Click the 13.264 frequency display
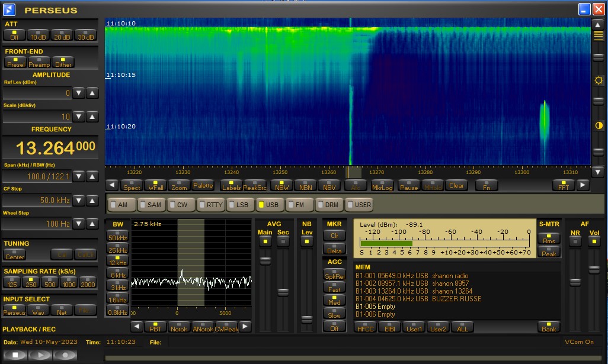Screen dimensions: 608x364 click(50, 147)
